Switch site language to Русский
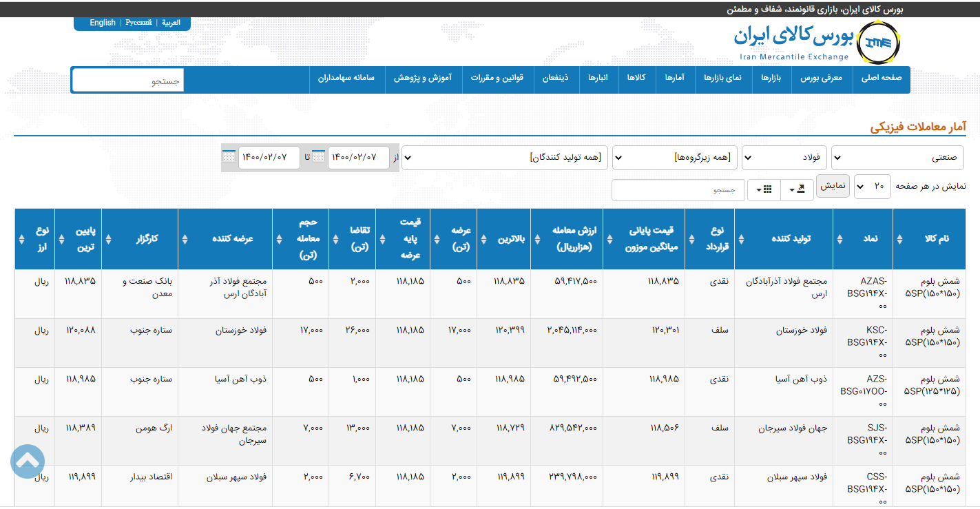This screenshot has width=980, height=509. (139, 23)
